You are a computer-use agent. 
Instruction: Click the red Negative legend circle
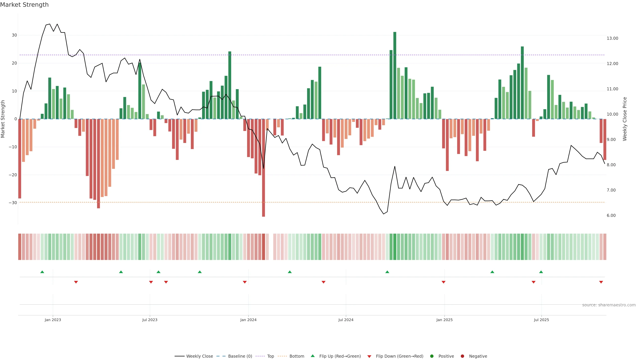click(462, 356)
